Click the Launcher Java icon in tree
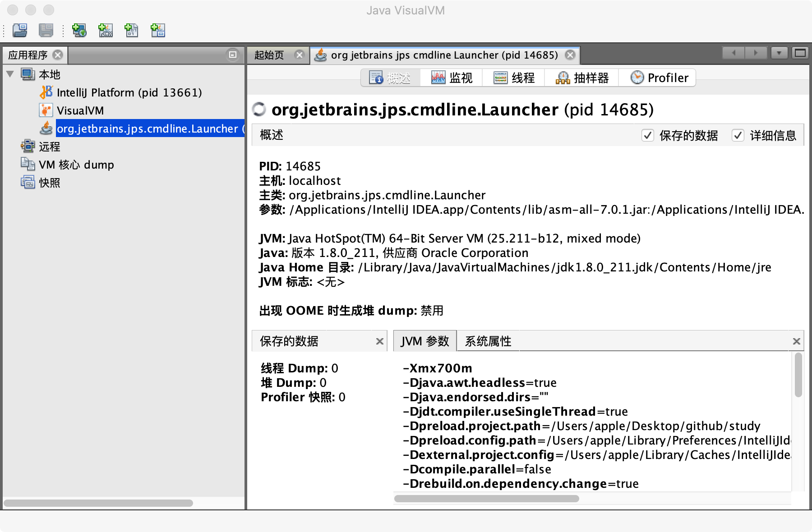Image resolution: width=812 pixels, height=532 pixels. 46,128
